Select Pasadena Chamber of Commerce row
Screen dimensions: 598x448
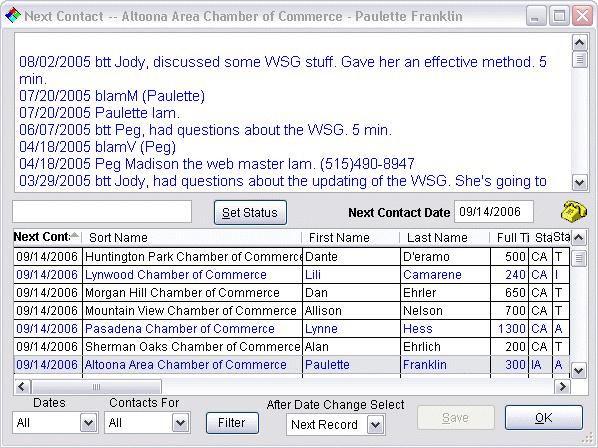[x=292, y=329]
